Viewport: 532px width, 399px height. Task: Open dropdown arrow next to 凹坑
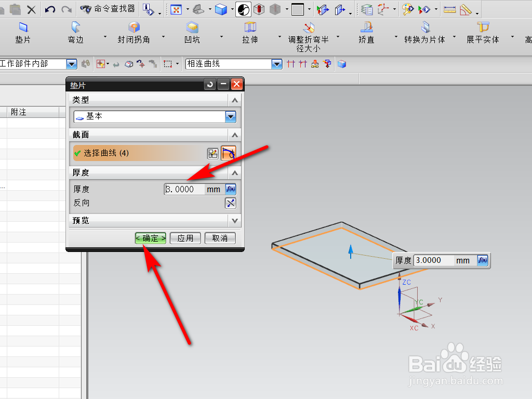point(221,37)
